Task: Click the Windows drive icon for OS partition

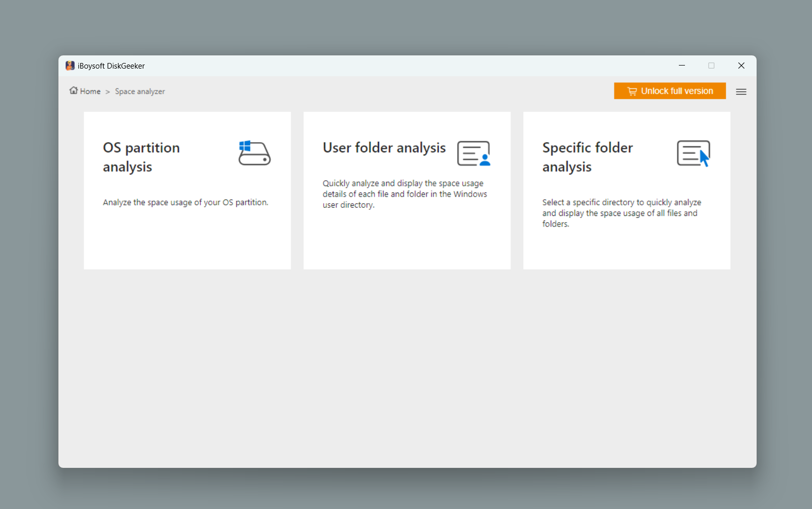Action: pos(254,153)
